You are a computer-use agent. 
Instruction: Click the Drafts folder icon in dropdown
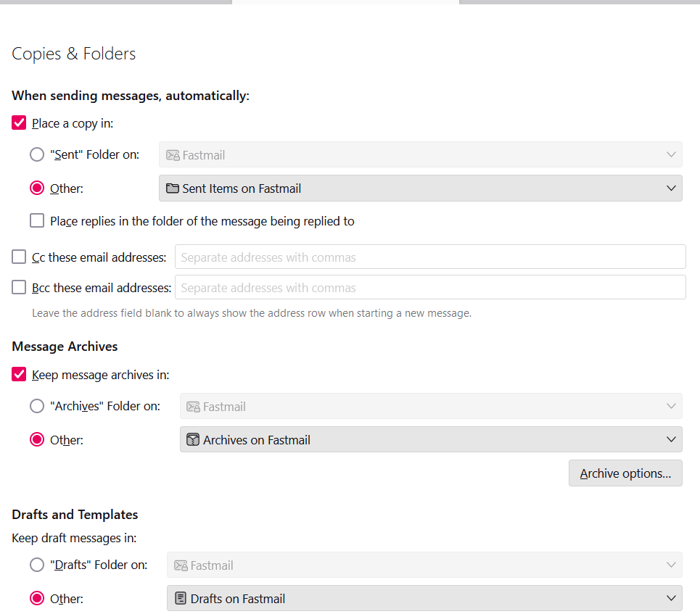[x=181, y=599]
